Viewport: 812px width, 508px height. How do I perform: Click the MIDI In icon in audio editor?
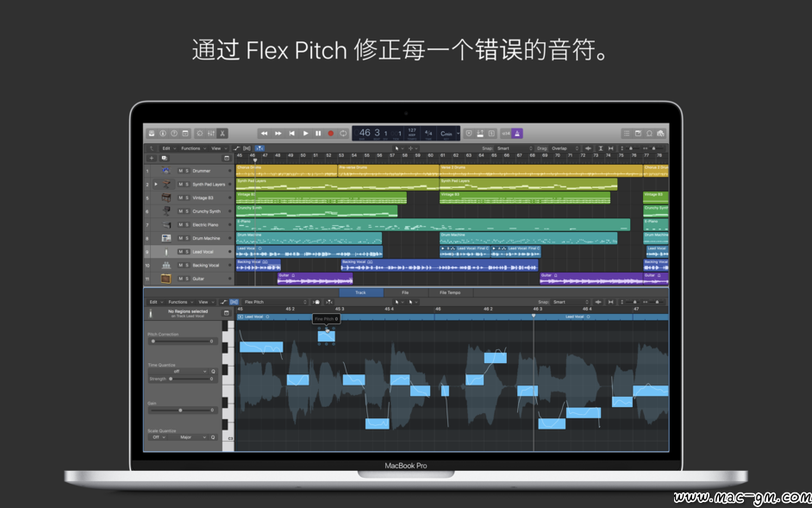click(x=315, y=302)
